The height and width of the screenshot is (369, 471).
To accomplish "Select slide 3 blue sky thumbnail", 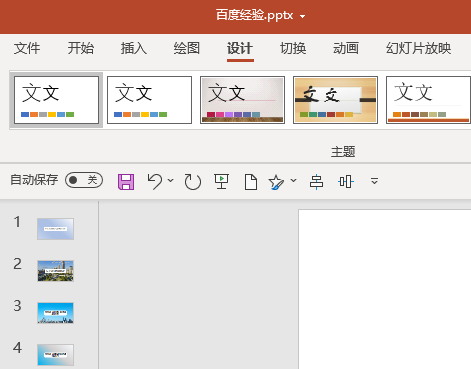I will [55, 313].
